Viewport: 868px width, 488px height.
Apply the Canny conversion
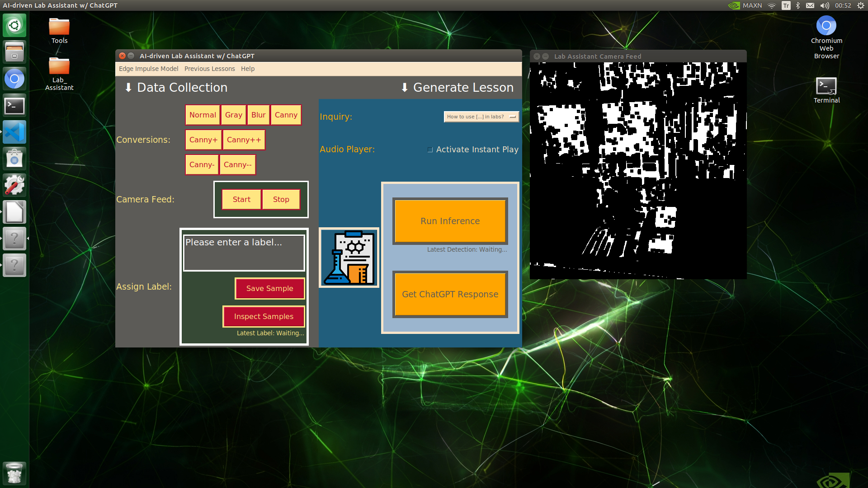click(286, 115)
